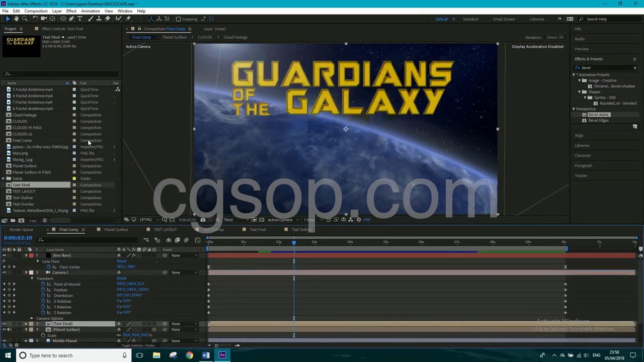The width and height of the screenshot is (644, 362).
Task: Collapse the lens flare layer properties
Action: click(x=26, y=255)
